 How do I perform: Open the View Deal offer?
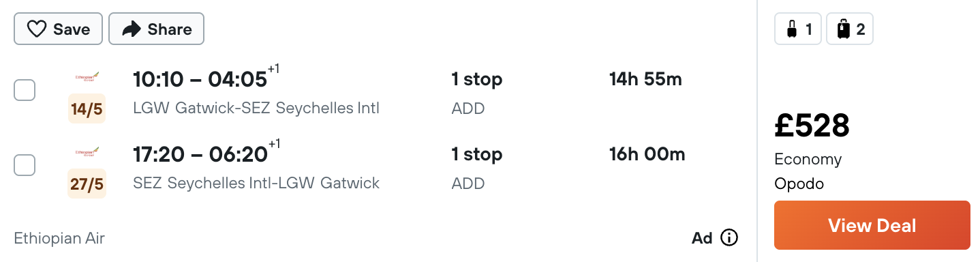(x=872, y=225)
